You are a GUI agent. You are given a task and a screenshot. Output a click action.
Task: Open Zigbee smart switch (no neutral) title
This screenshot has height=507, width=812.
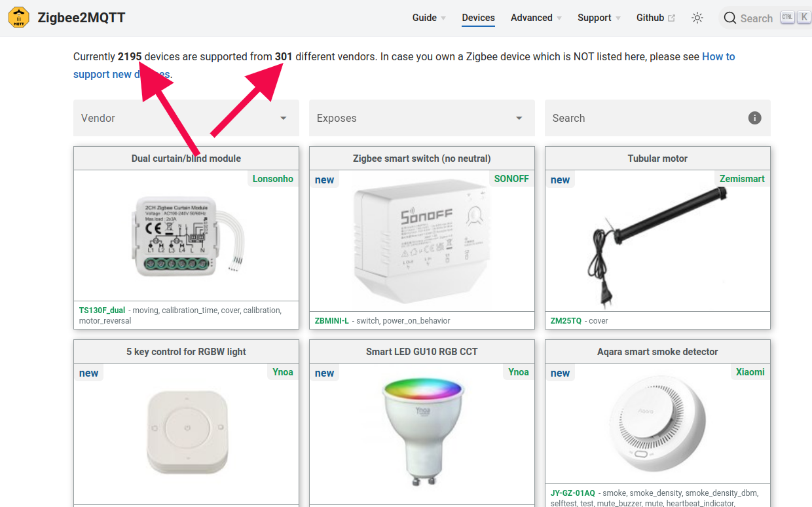tap(422, 159)
